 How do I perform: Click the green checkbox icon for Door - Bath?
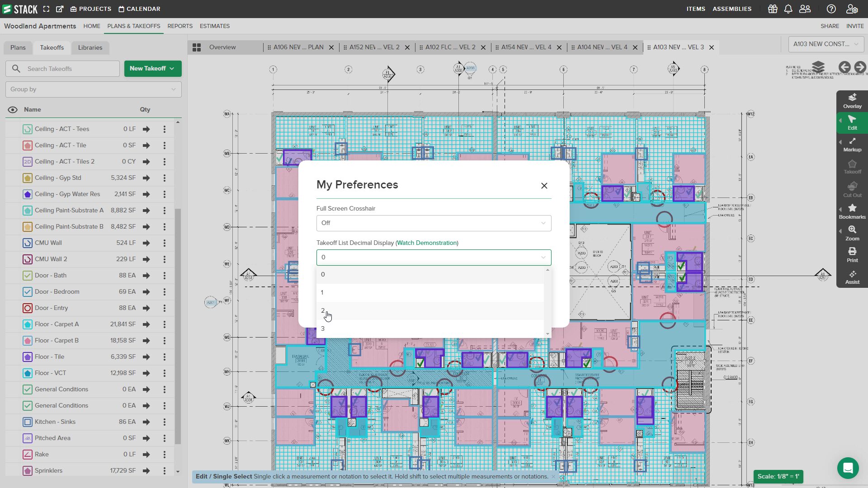pyautogui.click(x=28, y=275)
